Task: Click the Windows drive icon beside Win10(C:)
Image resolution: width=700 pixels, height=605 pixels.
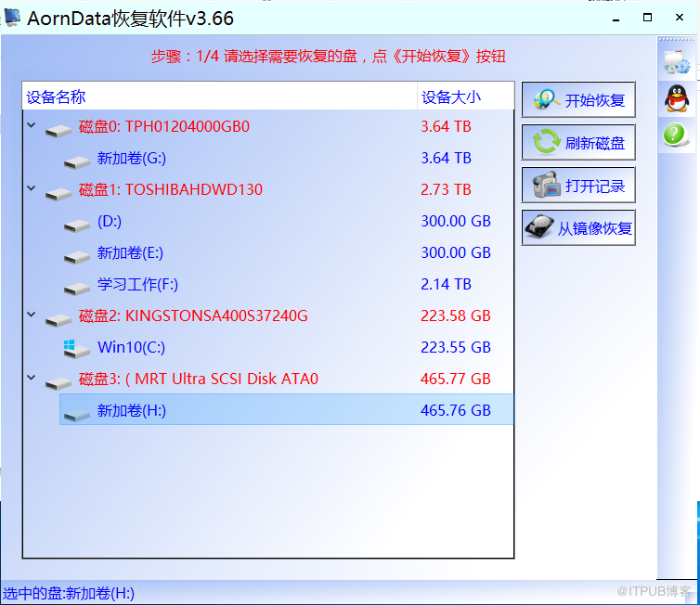Action: coord(76,349)
